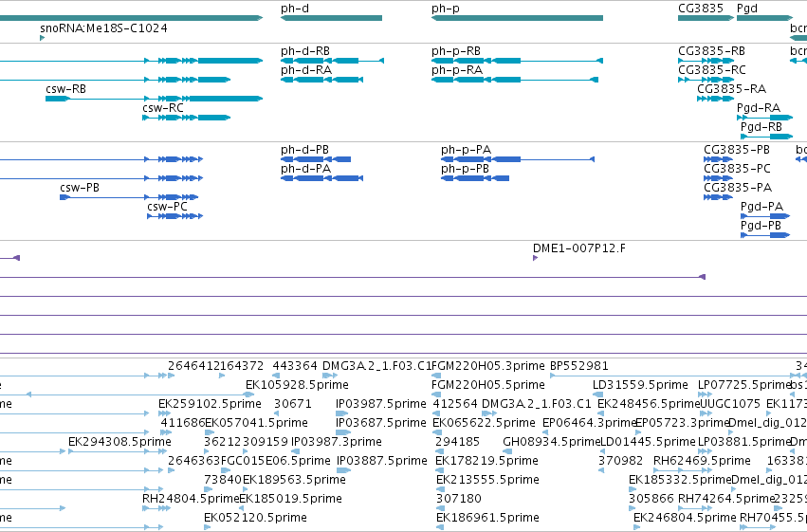Click the EK213555.5prime EST label
The image size is (807, 532).
[x=488, y=480]
